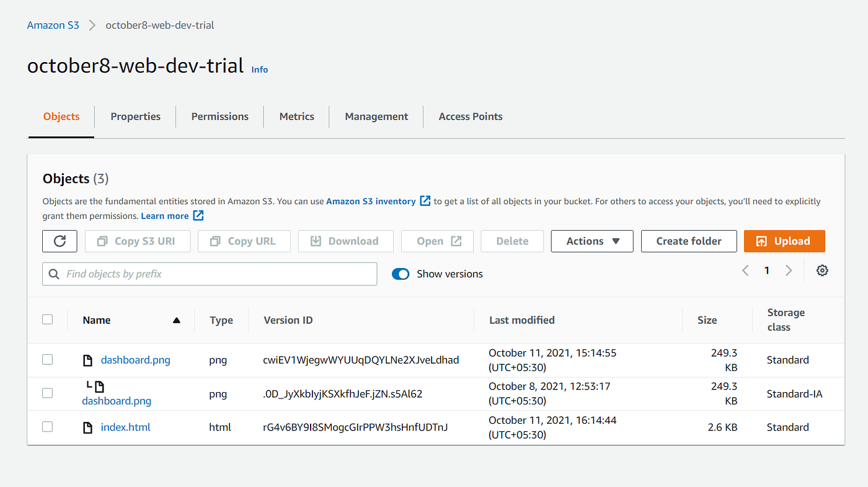Open the Actions dropdown
This screenshot has height=487, width=868.
pyautogui.click(x=591, y=241)
